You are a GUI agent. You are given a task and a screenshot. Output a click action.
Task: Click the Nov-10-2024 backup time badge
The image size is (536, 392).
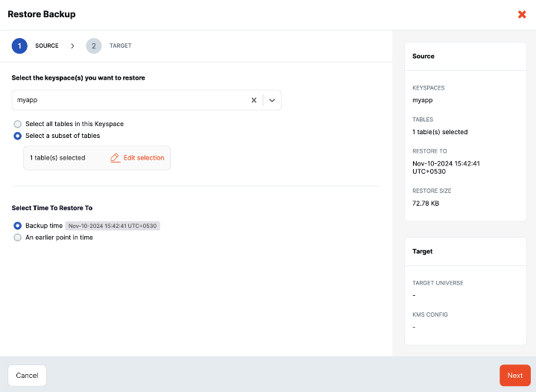click(x=113, y=226)
